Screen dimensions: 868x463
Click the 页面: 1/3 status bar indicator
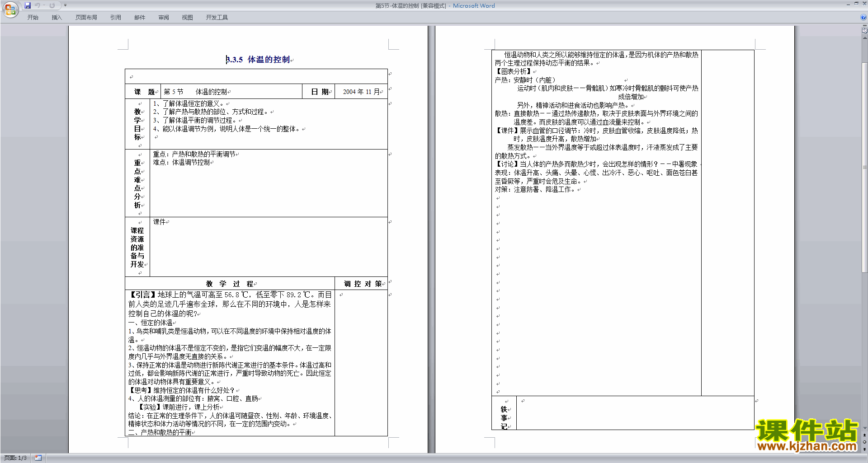click(15, 458)
